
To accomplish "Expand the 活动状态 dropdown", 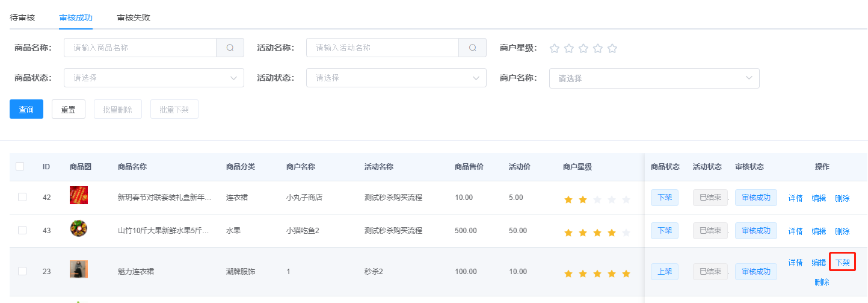I will pos(396,78).
